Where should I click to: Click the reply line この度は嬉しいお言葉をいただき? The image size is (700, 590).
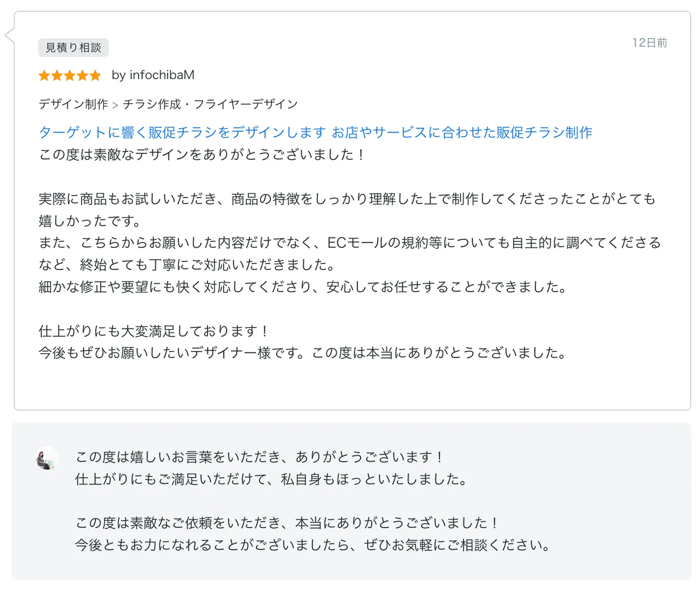[x=259, y=457]
